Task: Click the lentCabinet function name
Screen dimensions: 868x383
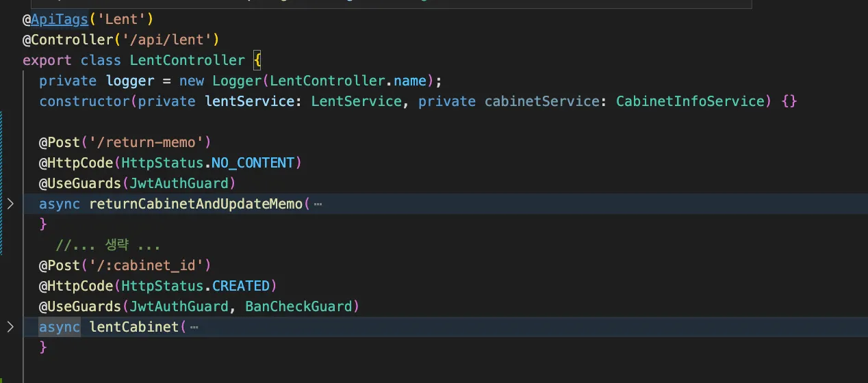Action: point(134,327)
